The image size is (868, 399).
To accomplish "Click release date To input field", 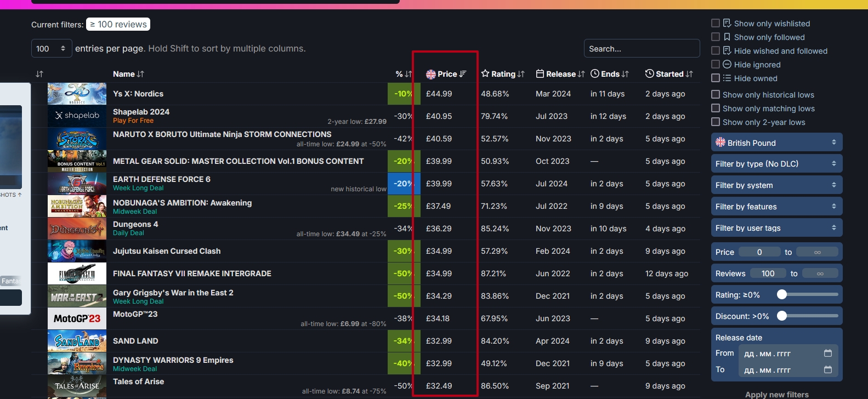I will (x=787, y=370).
